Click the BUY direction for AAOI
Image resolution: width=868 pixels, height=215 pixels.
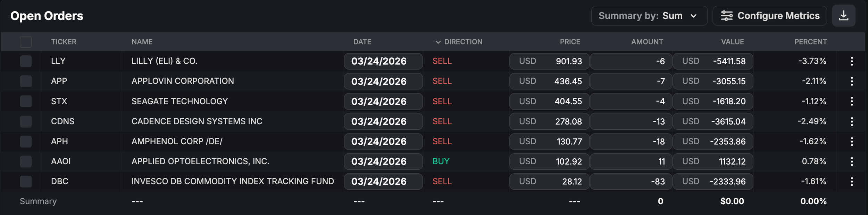441,161
